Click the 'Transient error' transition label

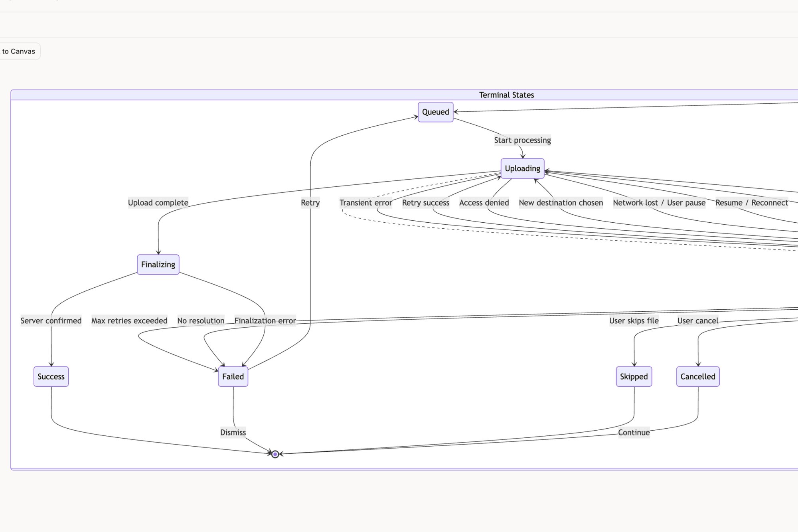[365, 203]
